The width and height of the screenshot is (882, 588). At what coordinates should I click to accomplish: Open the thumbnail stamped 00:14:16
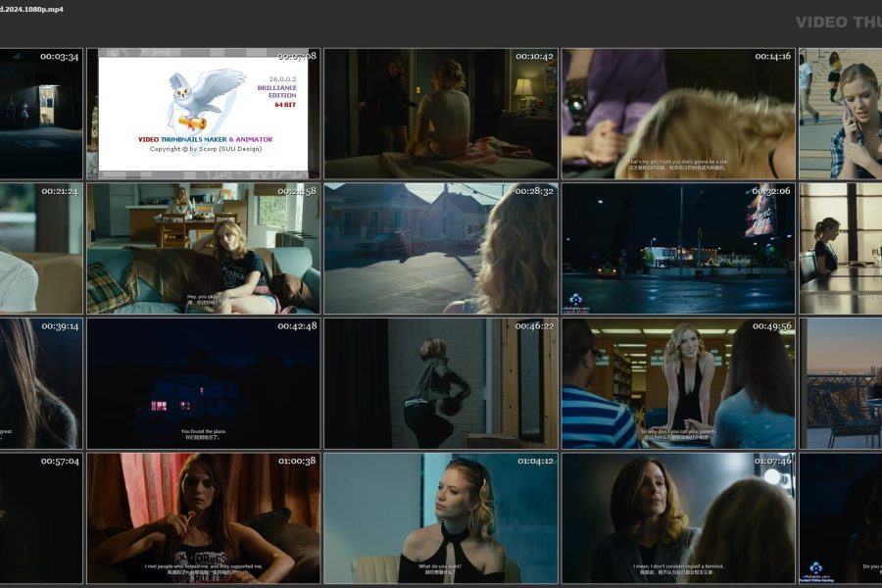pos(678,114)
